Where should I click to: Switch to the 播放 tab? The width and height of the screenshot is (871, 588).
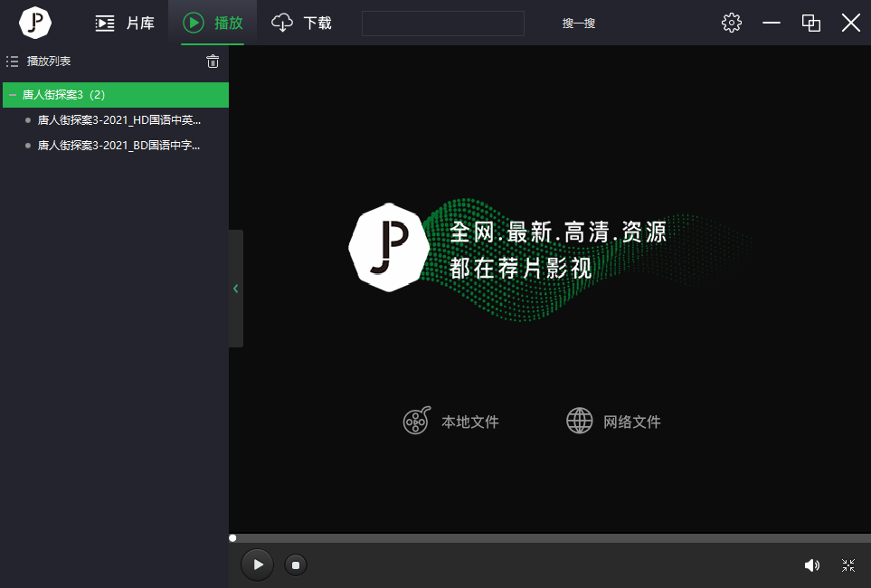(213, 23)
